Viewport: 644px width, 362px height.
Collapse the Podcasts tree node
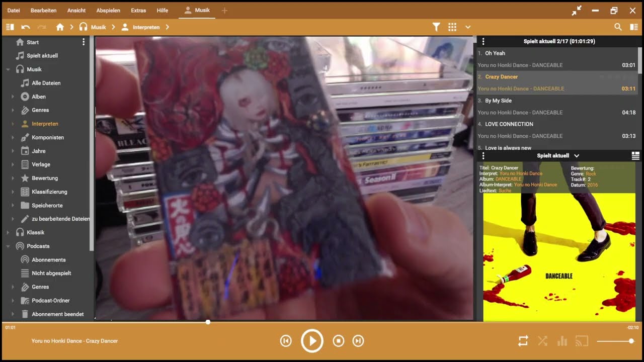[8, 246]
